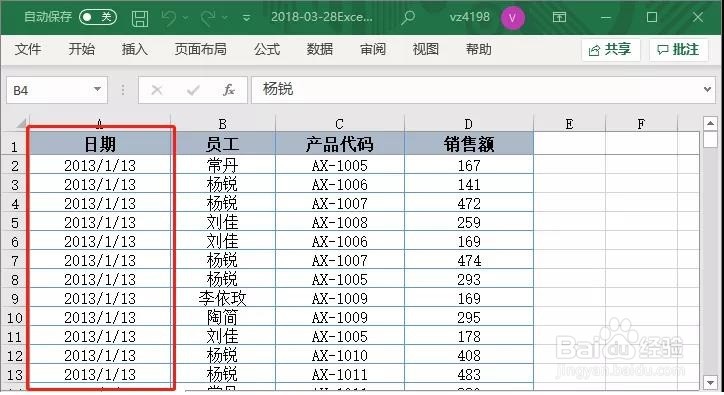Click sales value 259

click(x=469, y=223)
